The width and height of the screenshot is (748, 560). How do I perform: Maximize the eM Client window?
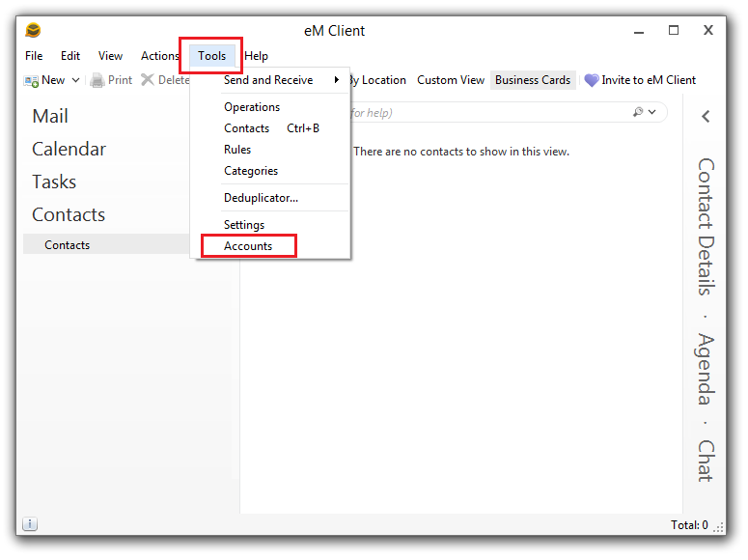tap(673, 30)
